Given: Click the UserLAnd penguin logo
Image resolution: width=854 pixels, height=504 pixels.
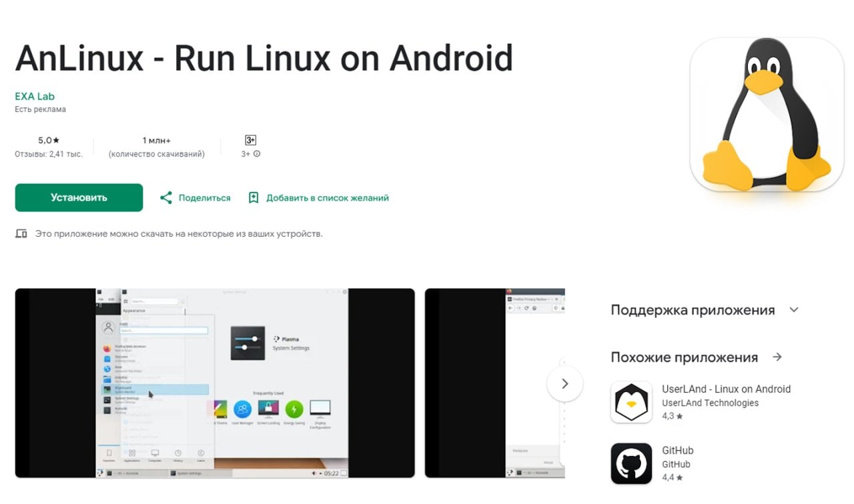Looking at the screenshot, I should pyautogui.click(x=631, y=402).
